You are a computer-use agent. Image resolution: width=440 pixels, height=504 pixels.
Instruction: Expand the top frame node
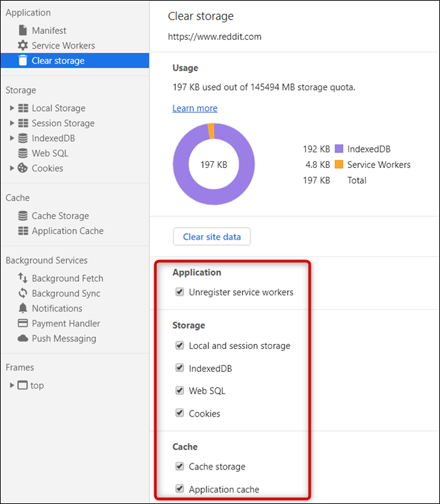(x=12, y=385)
